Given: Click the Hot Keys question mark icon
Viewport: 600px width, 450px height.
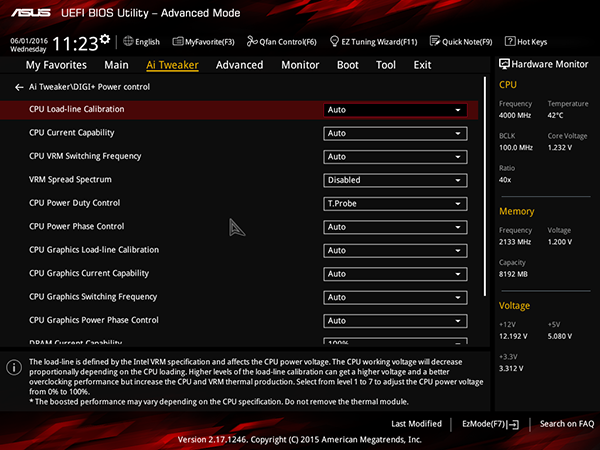Looking at the screenshot, I should (510, 41).
